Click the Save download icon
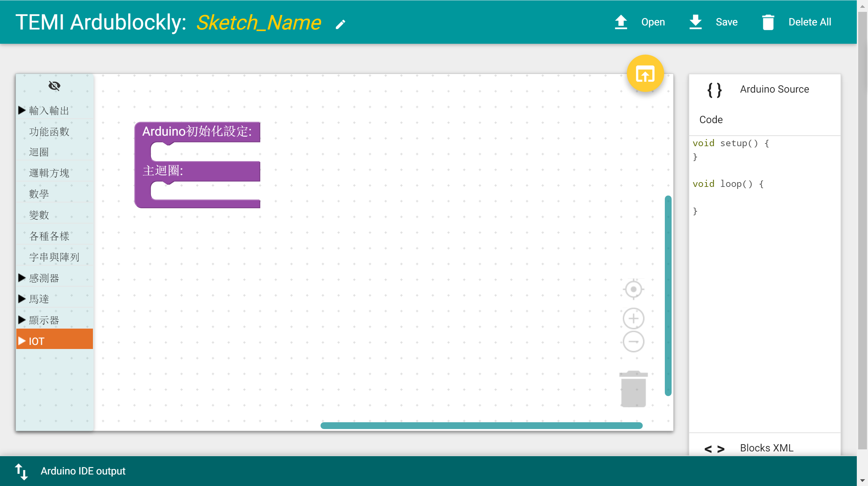Image resolution: width=868 pixels, height=486 pixels. [x=695, y=22]
